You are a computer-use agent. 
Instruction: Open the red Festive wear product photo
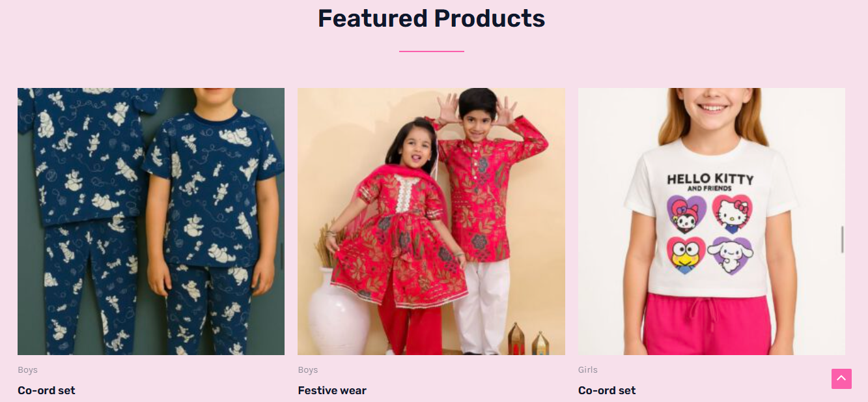(431, 222)
